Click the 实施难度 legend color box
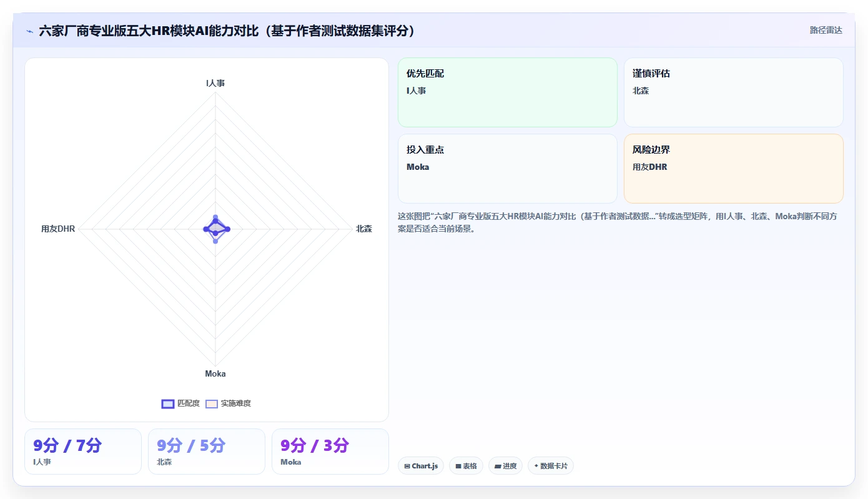 point(212,403)
